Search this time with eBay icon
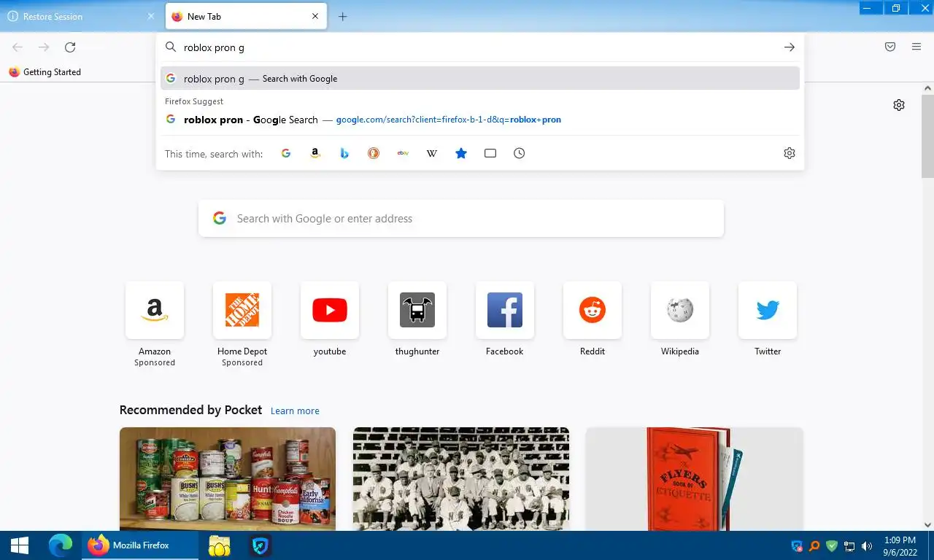The width and height of the screenshot is (934, 560). (403, 153)
